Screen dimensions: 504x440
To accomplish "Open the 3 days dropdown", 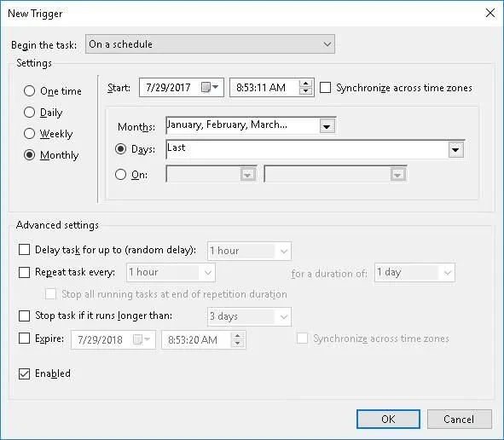I will [249, 316].
